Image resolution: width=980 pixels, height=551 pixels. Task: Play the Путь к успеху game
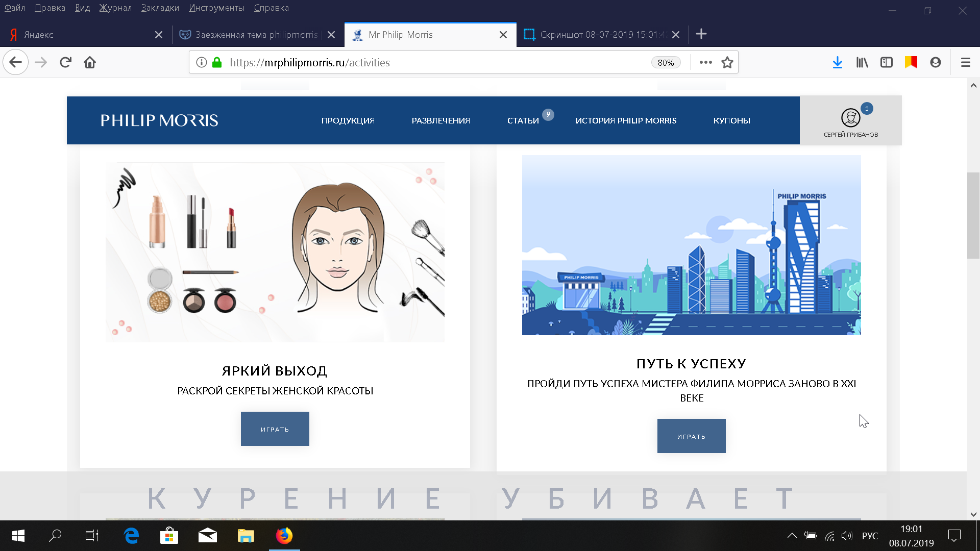(692, 436)
